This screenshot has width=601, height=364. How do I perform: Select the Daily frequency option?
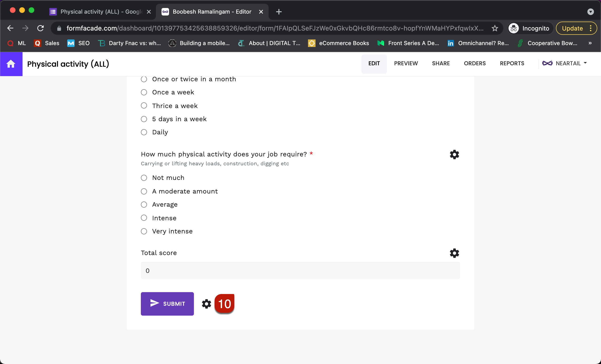[x=144, y=132]
